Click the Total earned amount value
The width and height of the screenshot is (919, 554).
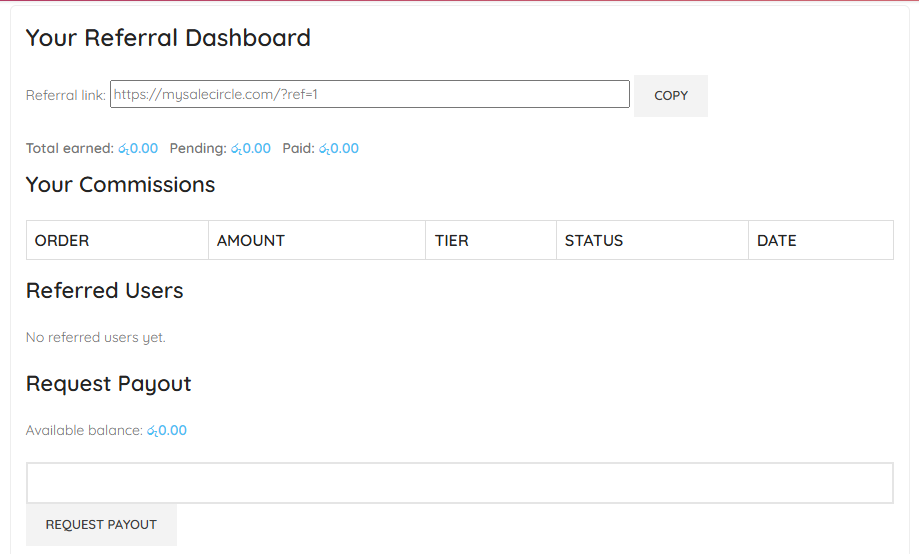[x=138, y=149]
